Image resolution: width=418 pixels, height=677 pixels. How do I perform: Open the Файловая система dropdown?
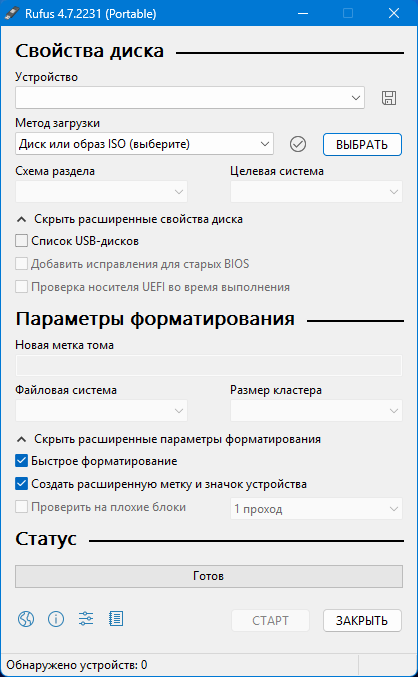click(x=101, y=410)
